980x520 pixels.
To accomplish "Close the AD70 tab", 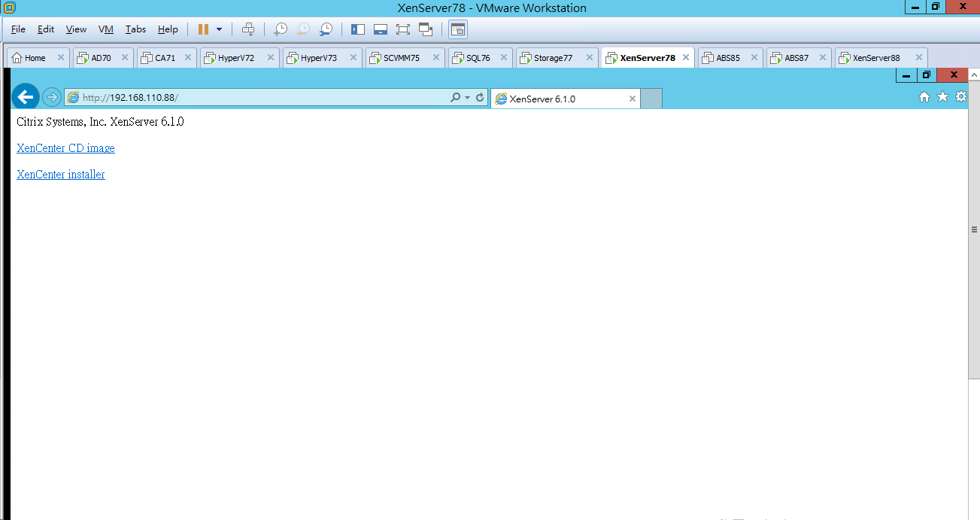I will coord(125,58).
